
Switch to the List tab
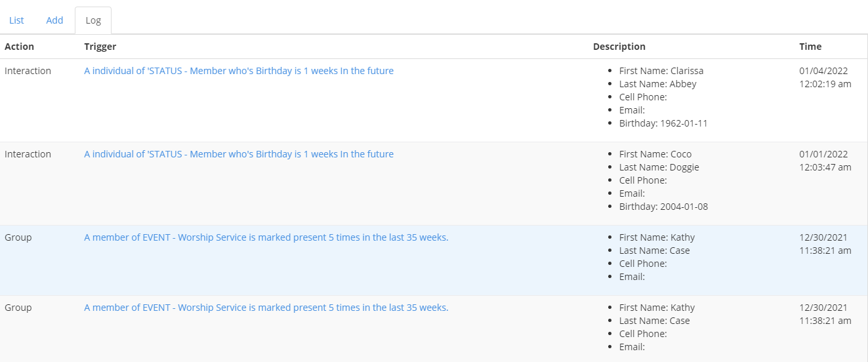tap(16, 20)
